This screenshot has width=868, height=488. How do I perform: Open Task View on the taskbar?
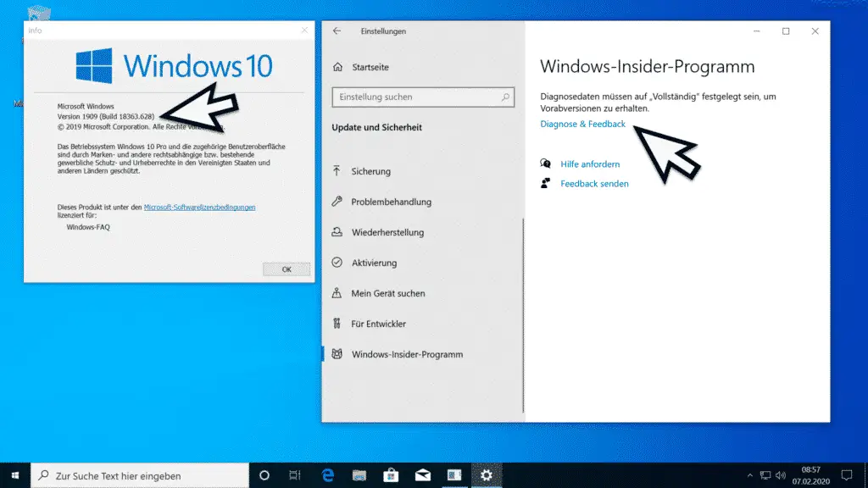(x=295, y=475)
